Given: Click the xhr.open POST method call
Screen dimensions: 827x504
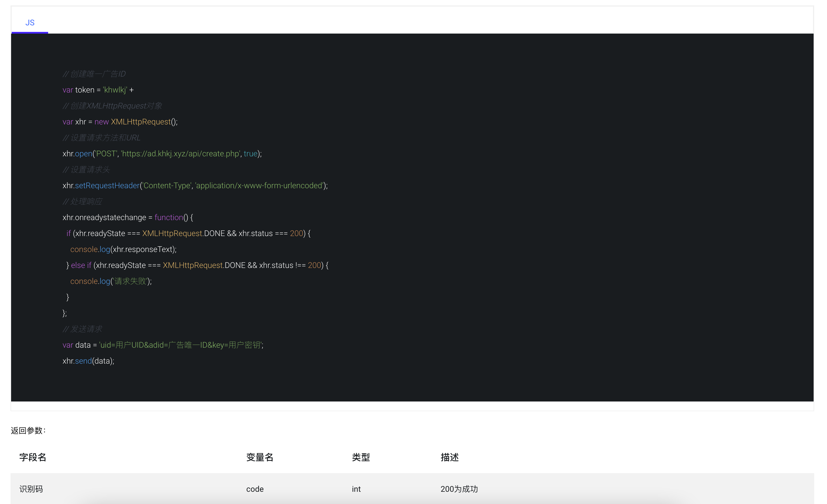Looking at the screenshot, I should [x=162, y=154].
